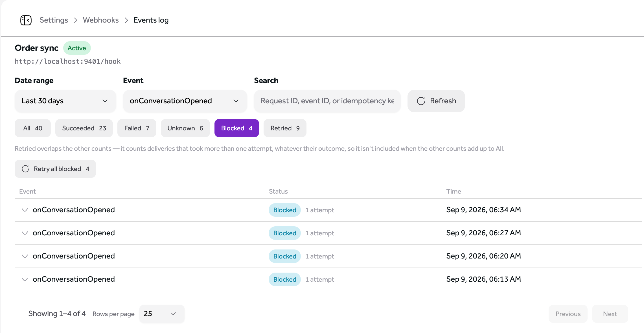Click the Blocked badge in the 06:13 AM row

[285, 279]
